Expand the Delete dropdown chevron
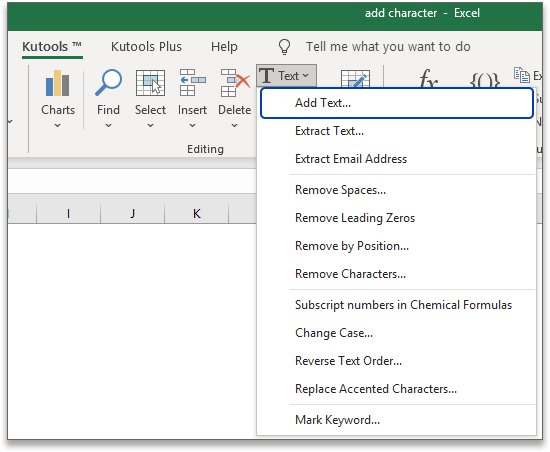This screenshot has width=550, height=452. pos(234,125)
